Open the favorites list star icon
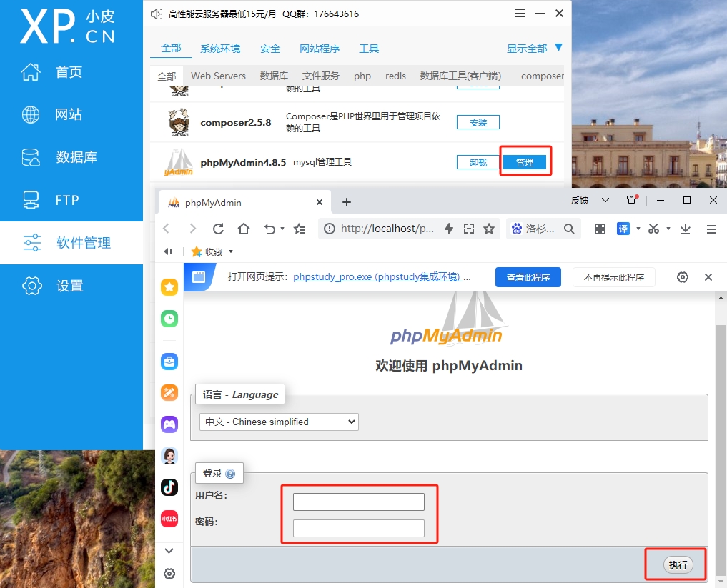 [x=300, y=229]
